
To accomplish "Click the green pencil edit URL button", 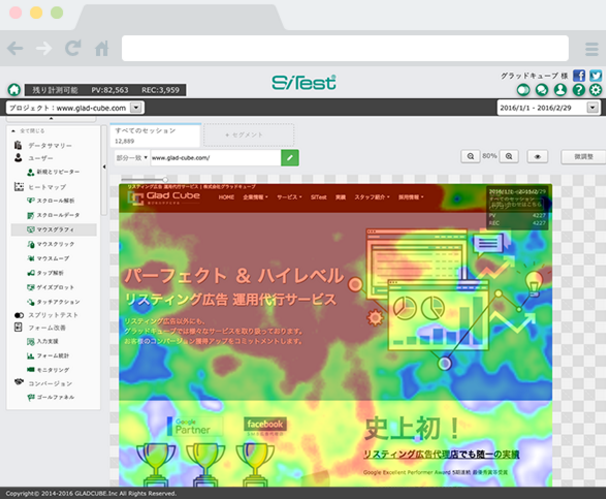I will [290, 158].
